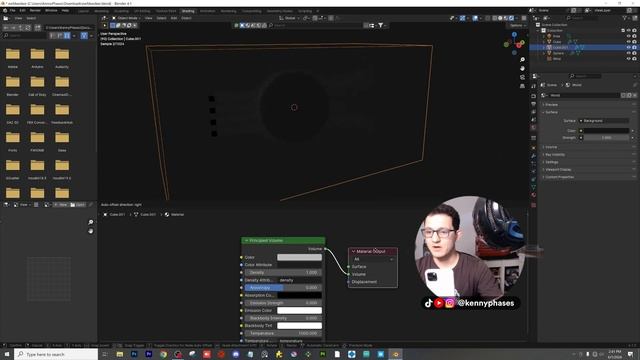Open the Edit menu

pos(22,11)
